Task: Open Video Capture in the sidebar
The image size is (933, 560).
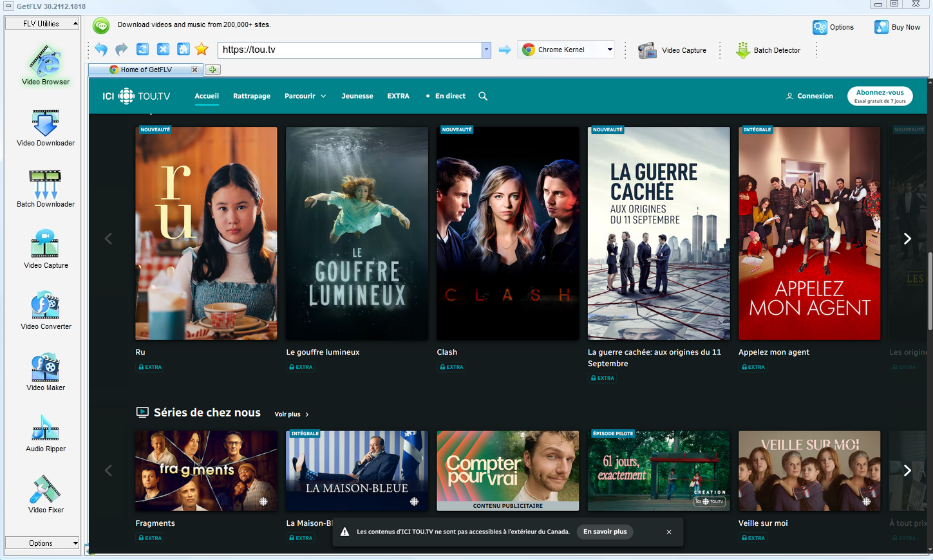Action: pyautogui.click(x=46, y=250)
